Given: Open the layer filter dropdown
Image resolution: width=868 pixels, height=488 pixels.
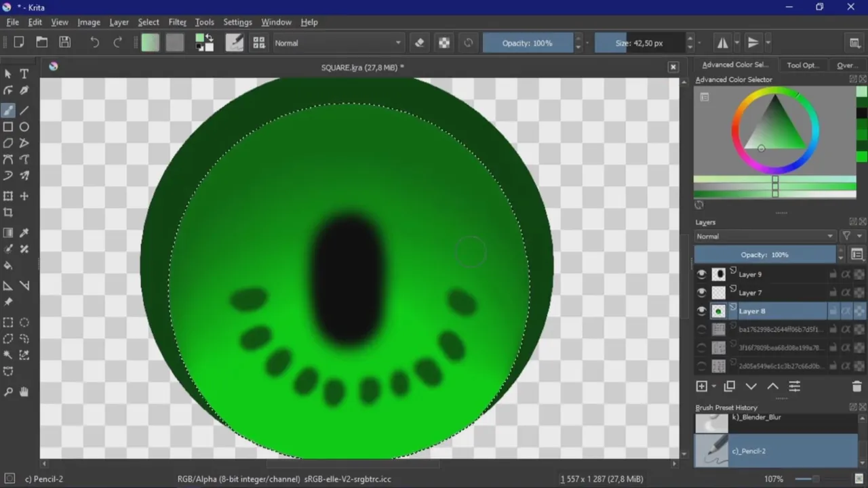Looking at the screenshot, I should click(x=852, y=237).
